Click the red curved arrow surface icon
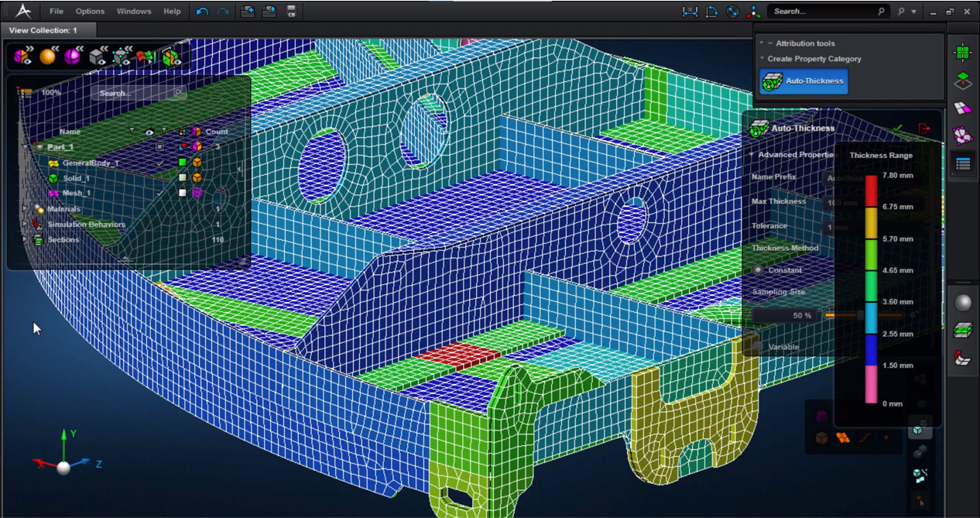980x518 pixels. pyautogui.click(x=962, y=358)
